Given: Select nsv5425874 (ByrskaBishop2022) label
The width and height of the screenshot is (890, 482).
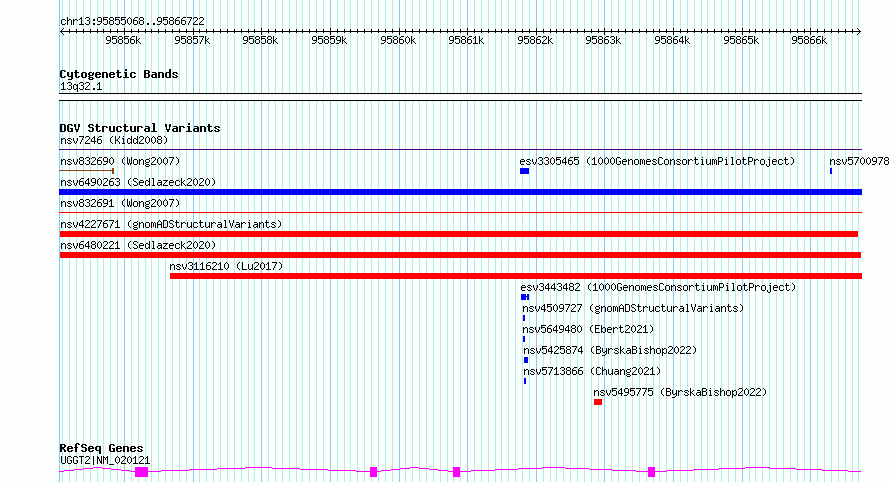Looking at the screenshot, I should pos(610,350).
